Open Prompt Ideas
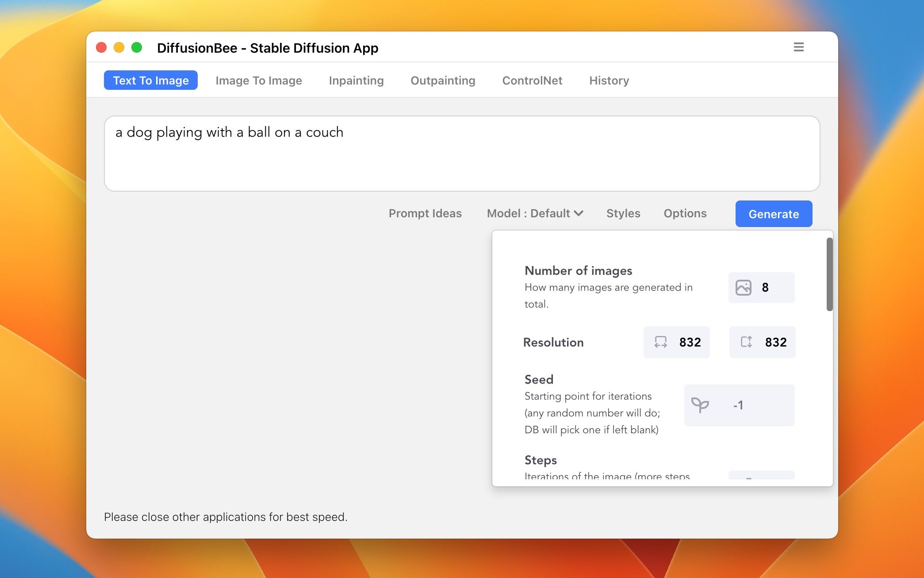 [425, 213]
